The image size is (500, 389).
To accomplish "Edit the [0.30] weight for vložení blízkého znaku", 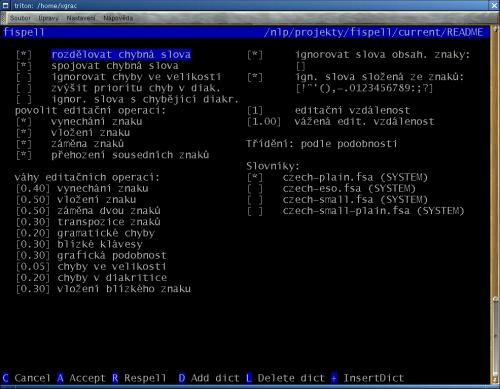I will [33, 289].
